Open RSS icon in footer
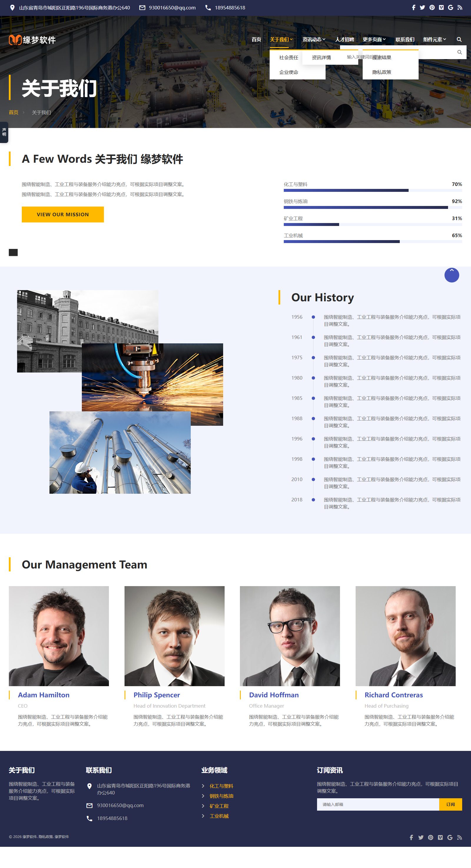 click(x=459, y=837)
